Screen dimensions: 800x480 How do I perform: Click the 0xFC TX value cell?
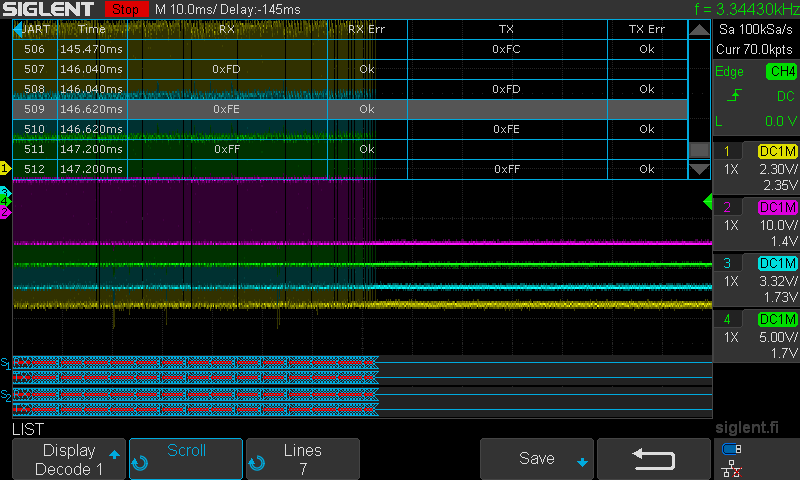point(507,49)
